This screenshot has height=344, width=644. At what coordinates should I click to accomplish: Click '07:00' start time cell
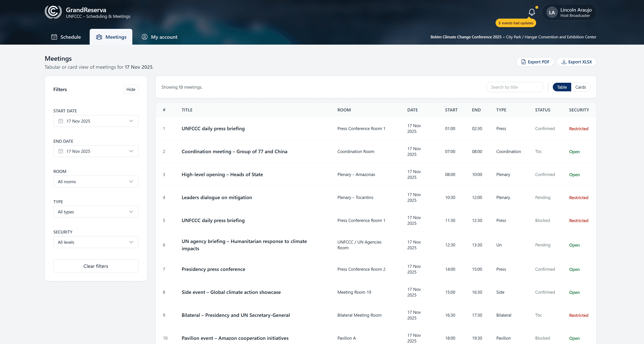point(450,151)
